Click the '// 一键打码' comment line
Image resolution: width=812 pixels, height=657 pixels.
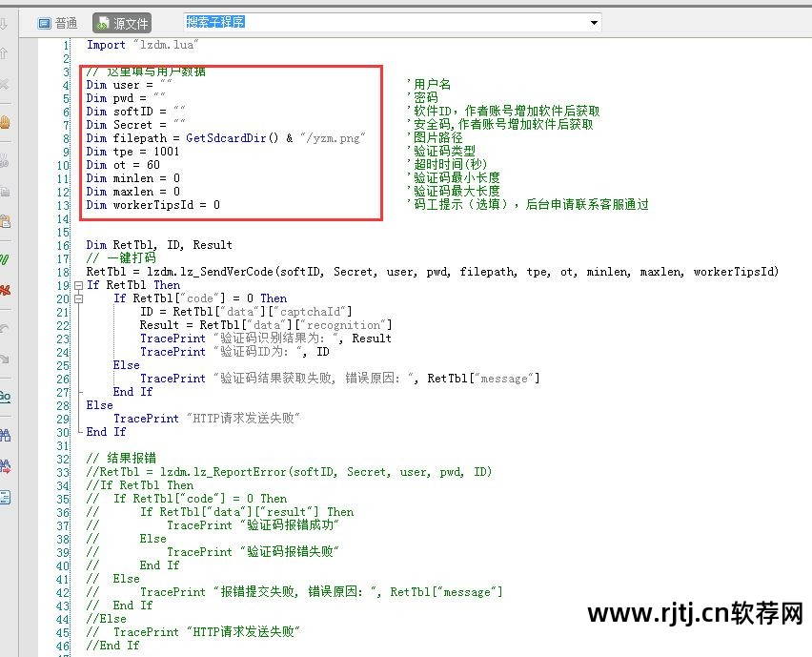[x=121, y=258]
